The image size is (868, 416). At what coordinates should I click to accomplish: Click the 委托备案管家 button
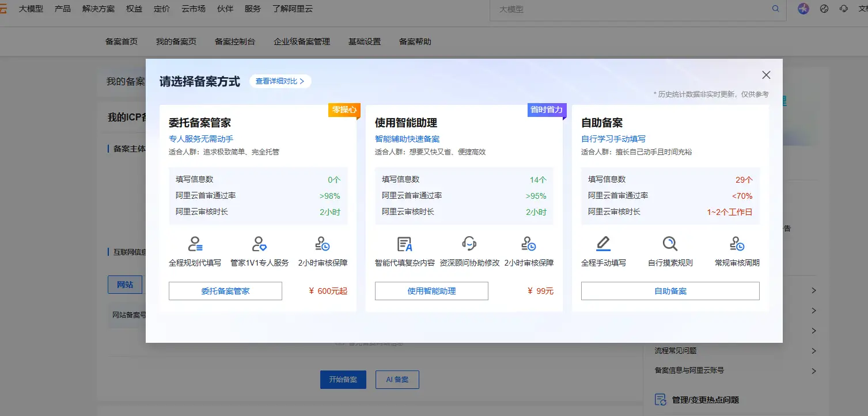point(225,291)
